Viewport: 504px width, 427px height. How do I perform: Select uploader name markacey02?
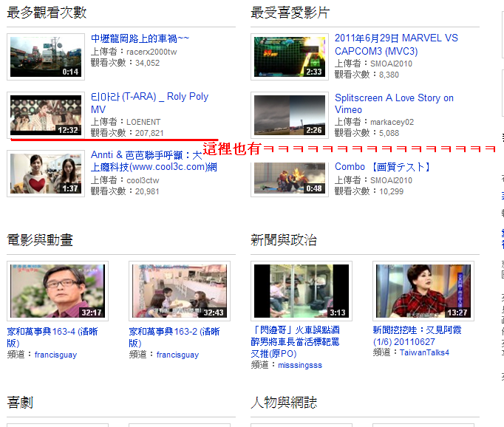392,122
